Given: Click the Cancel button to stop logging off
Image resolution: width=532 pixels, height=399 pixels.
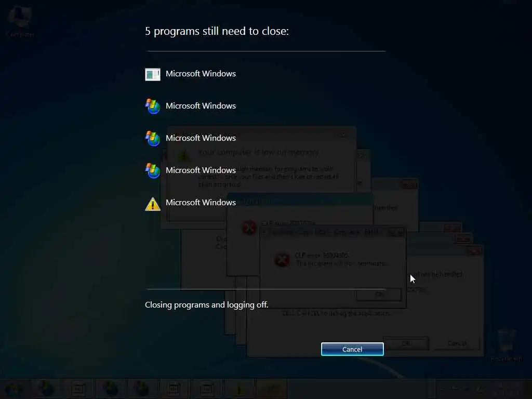Looking at the screenshot, I should coord(352,349).
